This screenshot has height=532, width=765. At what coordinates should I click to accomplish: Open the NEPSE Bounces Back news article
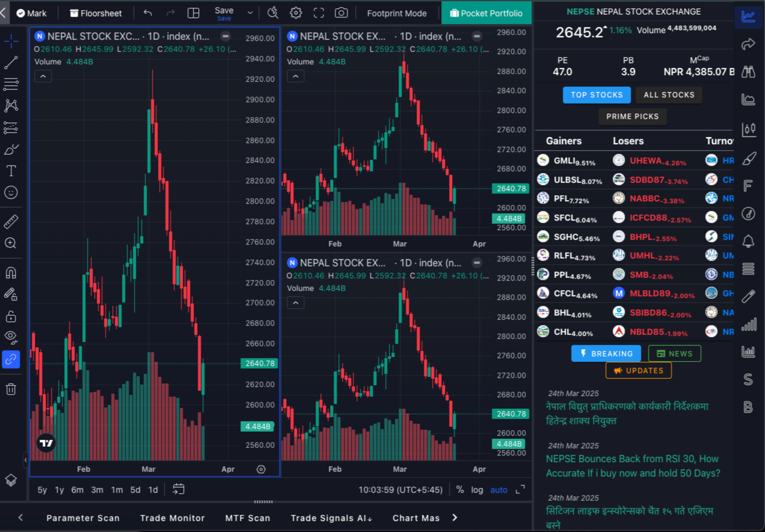632,466
